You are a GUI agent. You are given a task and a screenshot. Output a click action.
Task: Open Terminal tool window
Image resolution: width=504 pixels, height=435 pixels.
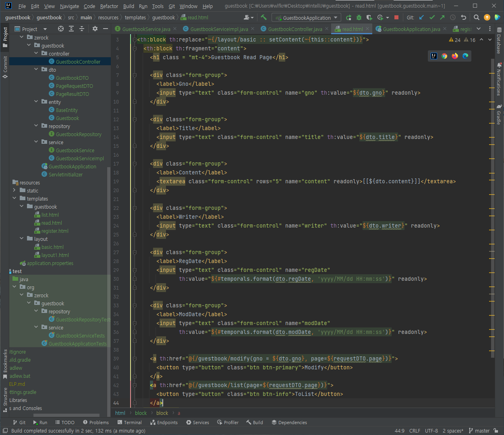point(129,423)
